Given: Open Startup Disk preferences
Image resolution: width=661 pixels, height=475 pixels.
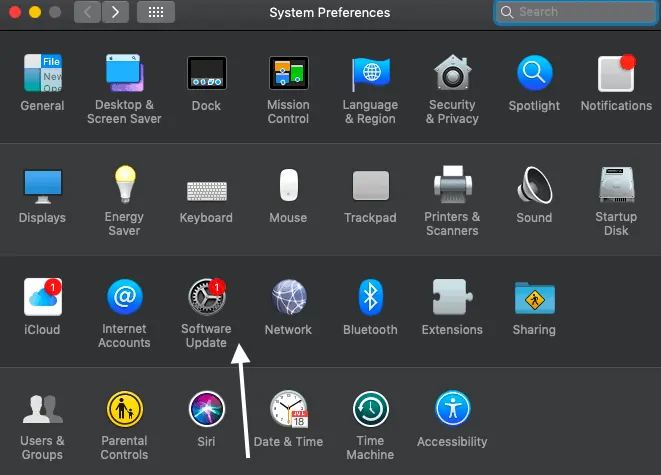Looking at the screenshot, I should pyautogui.click(x=616, y=186).
